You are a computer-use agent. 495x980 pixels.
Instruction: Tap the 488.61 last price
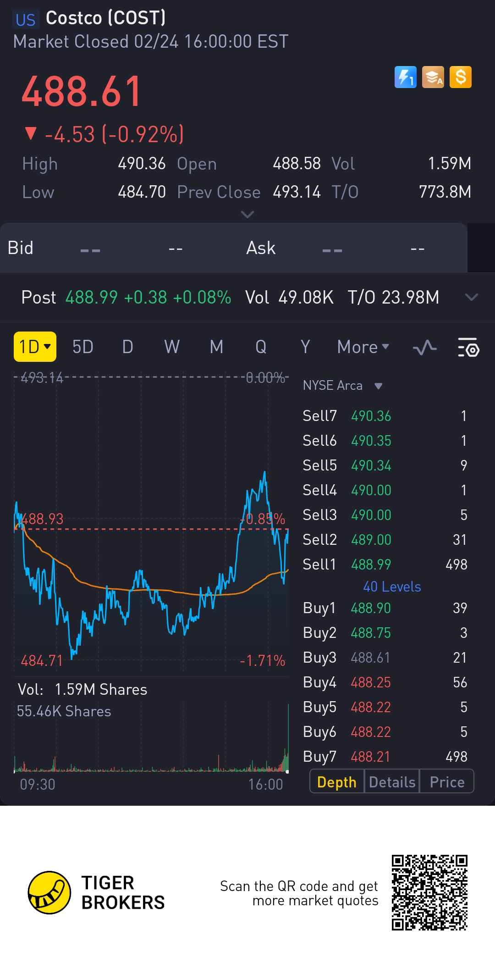82,92
